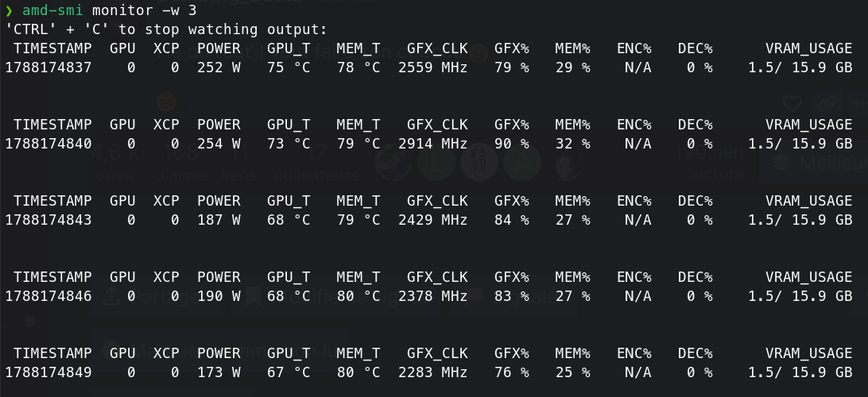Click the 75 °C GPU temperature
Image resolution: width=868 pixels, height=397 pixels.
pos(289,68)
